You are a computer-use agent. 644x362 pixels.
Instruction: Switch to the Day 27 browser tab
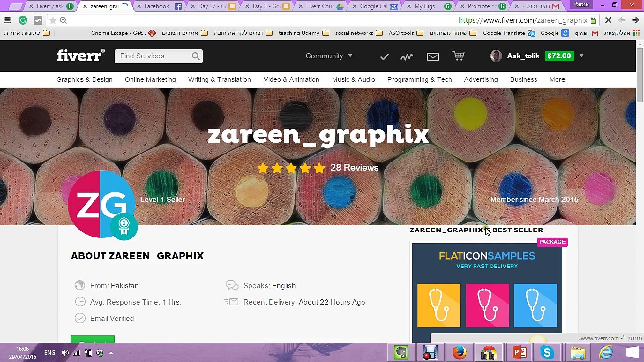coord(213,6)
